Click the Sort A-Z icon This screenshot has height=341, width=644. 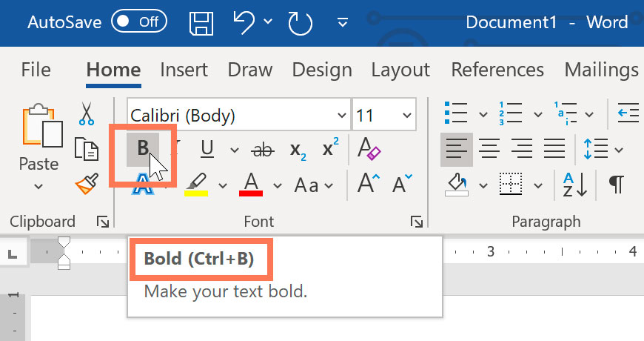tap(574, 185)
